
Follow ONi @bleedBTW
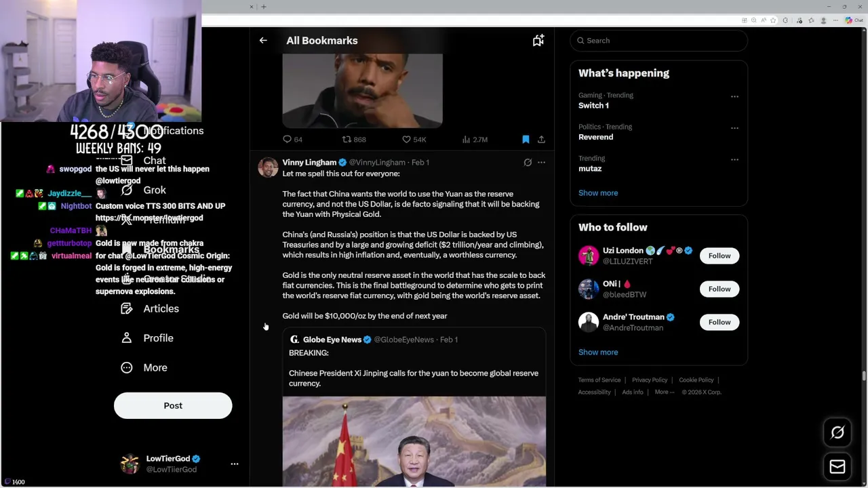pyautogui.click(x=719, y=289)
